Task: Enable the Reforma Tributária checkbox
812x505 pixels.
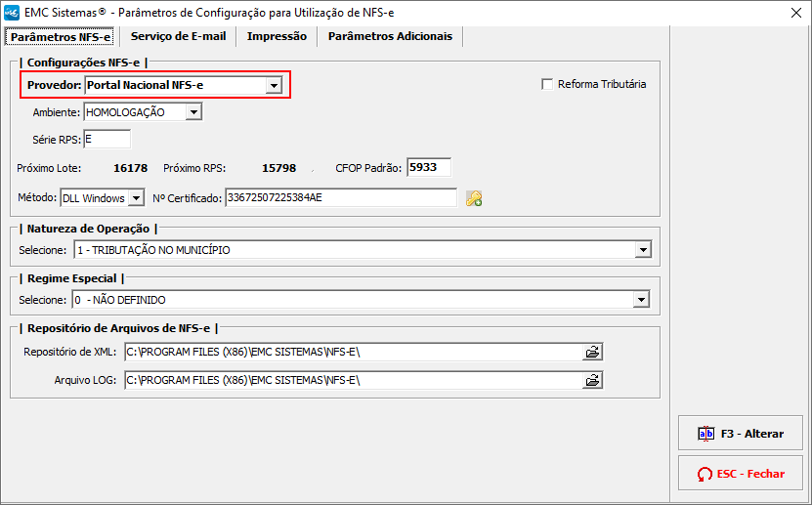Action: coord(547,84)
